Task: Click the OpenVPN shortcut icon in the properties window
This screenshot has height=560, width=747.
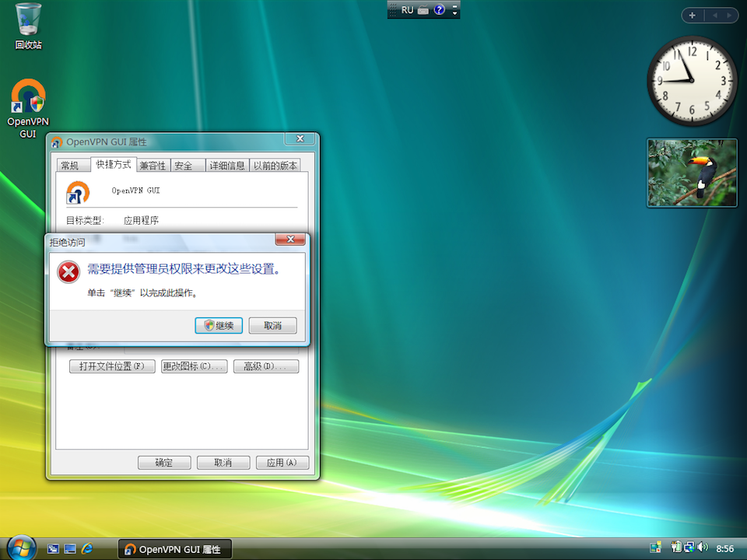Action: (x=78, y=192)
